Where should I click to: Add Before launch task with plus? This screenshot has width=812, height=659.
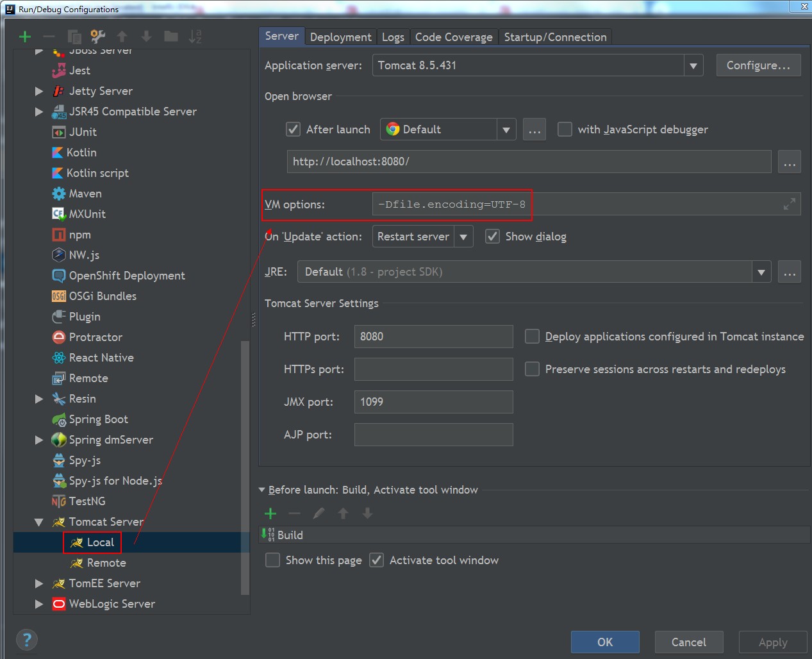[270, 513]
